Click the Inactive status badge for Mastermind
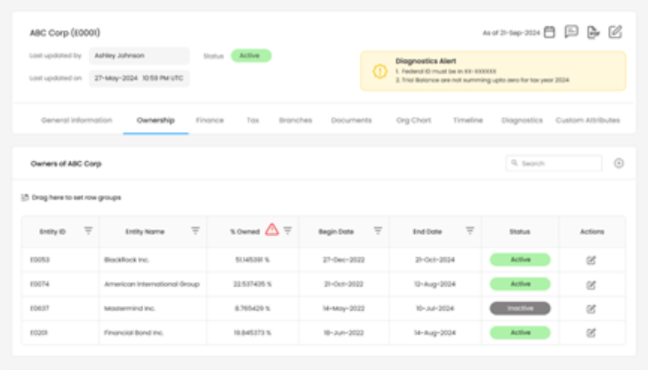 tap(520, 308)
